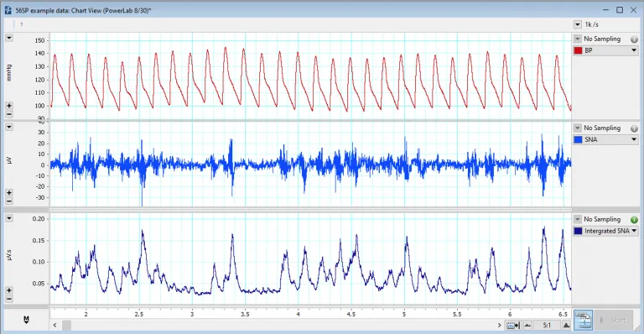Click the 56SP example data window title
The image size is (644, 334).
tap(83, 11)
